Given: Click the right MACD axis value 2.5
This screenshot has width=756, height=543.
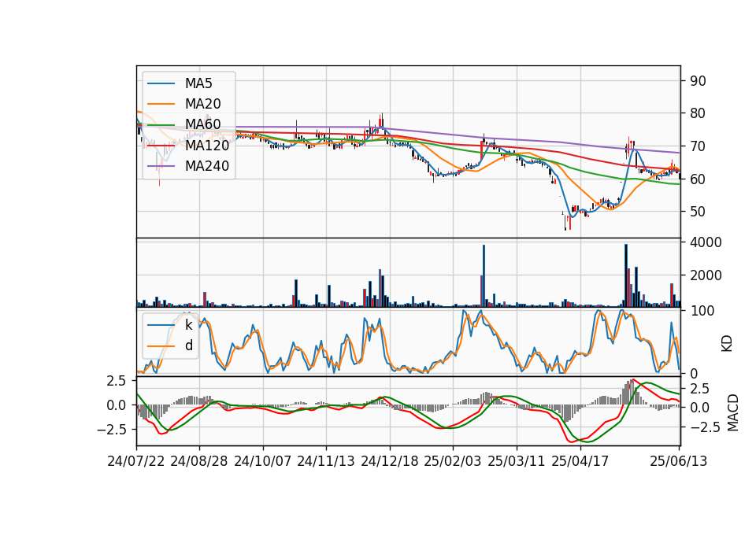Looking at the screenshot, I should pos(699,388).
